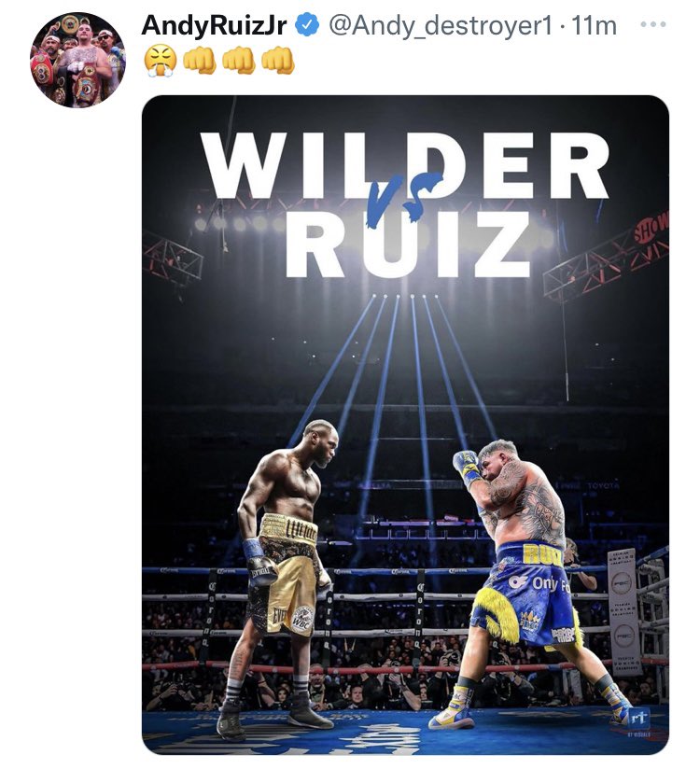Click the blue and yellow raised glove
The image size is (700, 769).
point(467,468)
